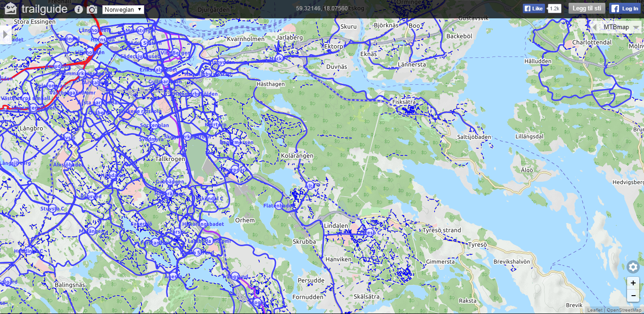The image size is (644, 314).
Task: Open the OpenStreetMap attribution link
Action: (x=623, y=310)
